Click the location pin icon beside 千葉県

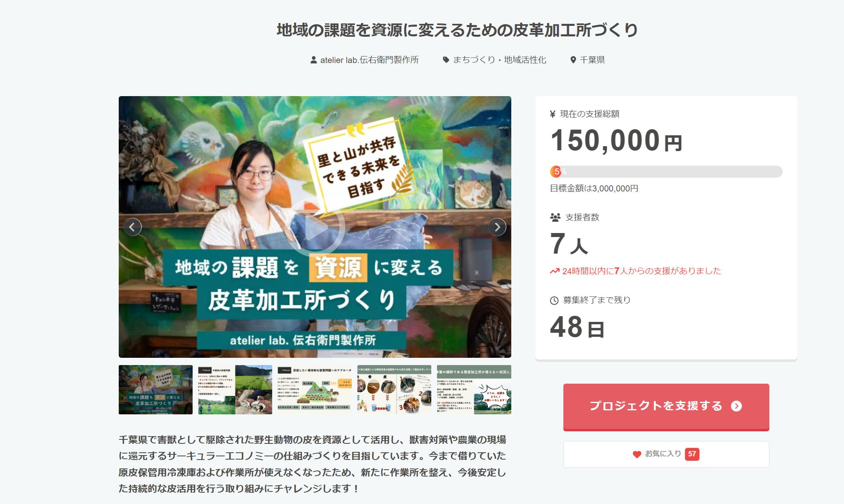pyautogui.click(x=573, y=60)
